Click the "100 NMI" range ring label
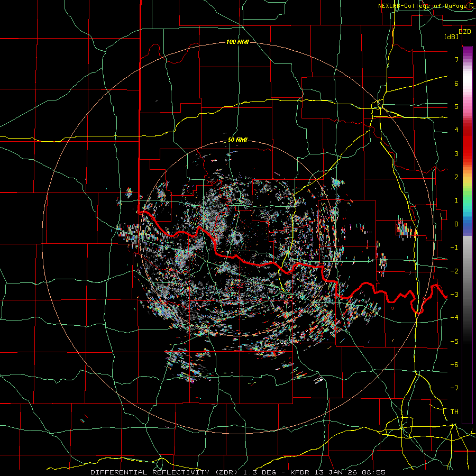This screenshot has height=476, width=476. click(237, 42)
